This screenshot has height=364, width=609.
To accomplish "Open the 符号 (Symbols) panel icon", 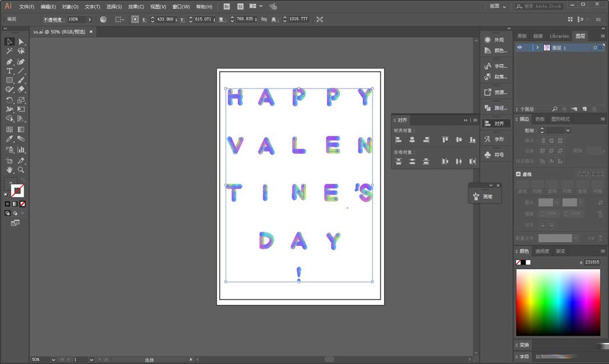I will [x=495, y=154].
